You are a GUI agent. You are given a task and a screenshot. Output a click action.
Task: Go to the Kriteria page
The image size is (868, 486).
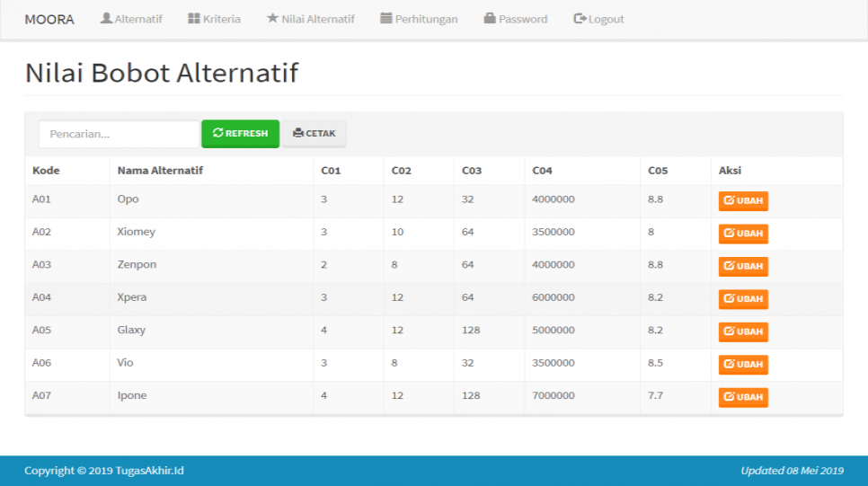214,19
